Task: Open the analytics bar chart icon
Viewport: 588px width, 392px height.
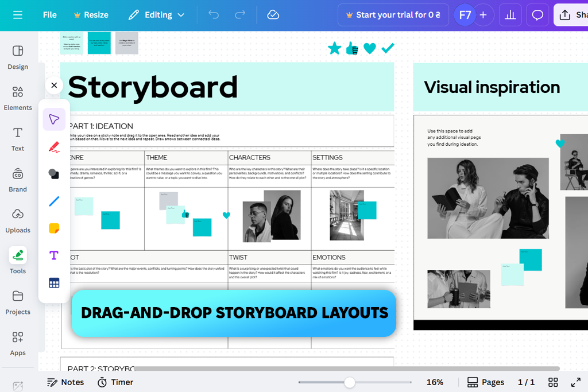Action: pyautogui.click(x=510, y=15)
